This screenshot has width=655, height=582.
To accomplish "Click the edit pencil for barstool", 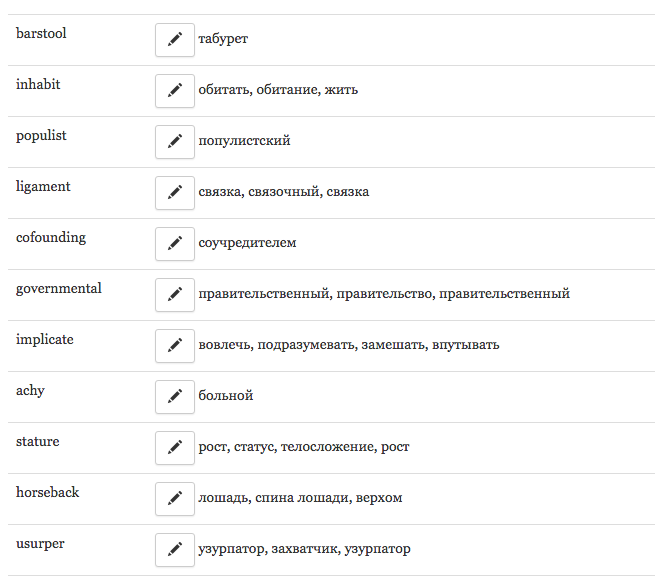I will [x=175, y=39].
